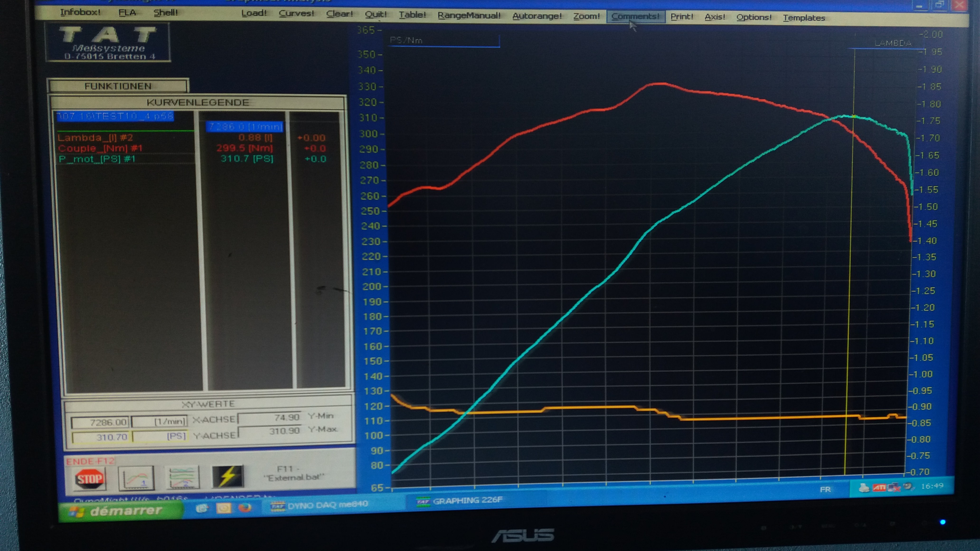Click Quit! in the menu bar

[x=376, y=14]
